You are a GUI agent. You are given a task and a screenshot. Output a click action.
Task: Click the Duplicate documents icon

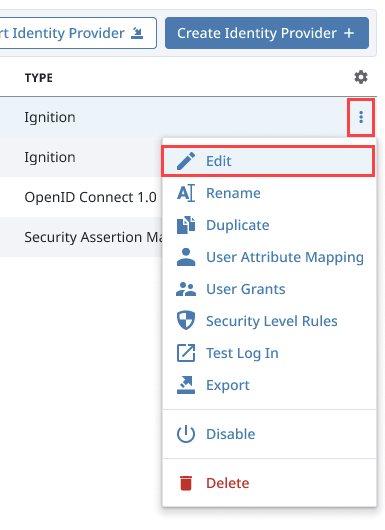point(186,225)
